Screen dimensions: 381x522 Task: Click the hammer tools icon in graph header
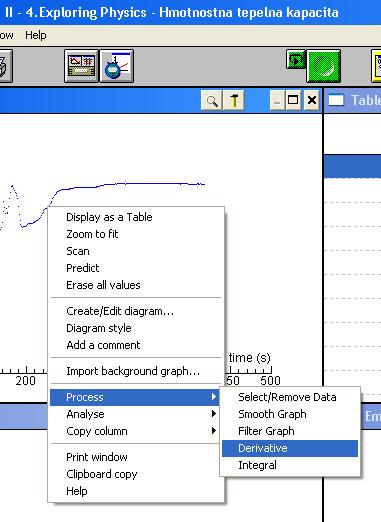pyautogui.click(x=234, y=100)
